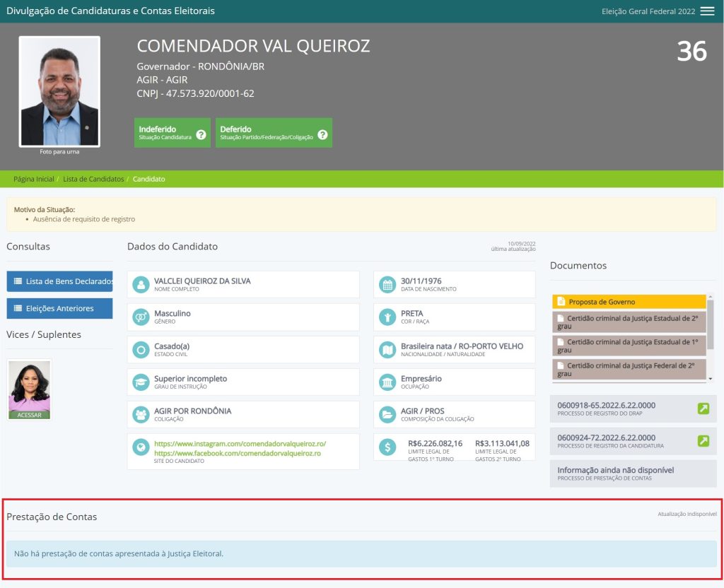Click help icon beside Indeferido status

201,134
